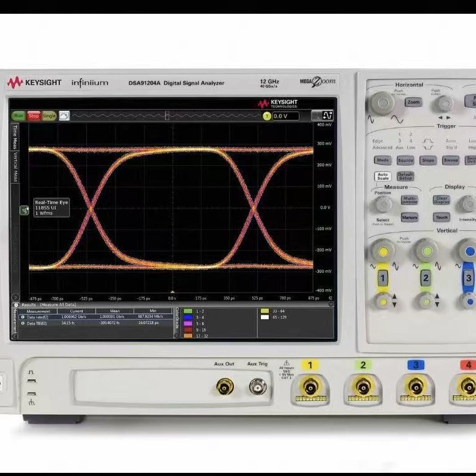The height and width of the screenshot is (476, 476).
Task: Push the trigger Source button
Action: point(405,161)
